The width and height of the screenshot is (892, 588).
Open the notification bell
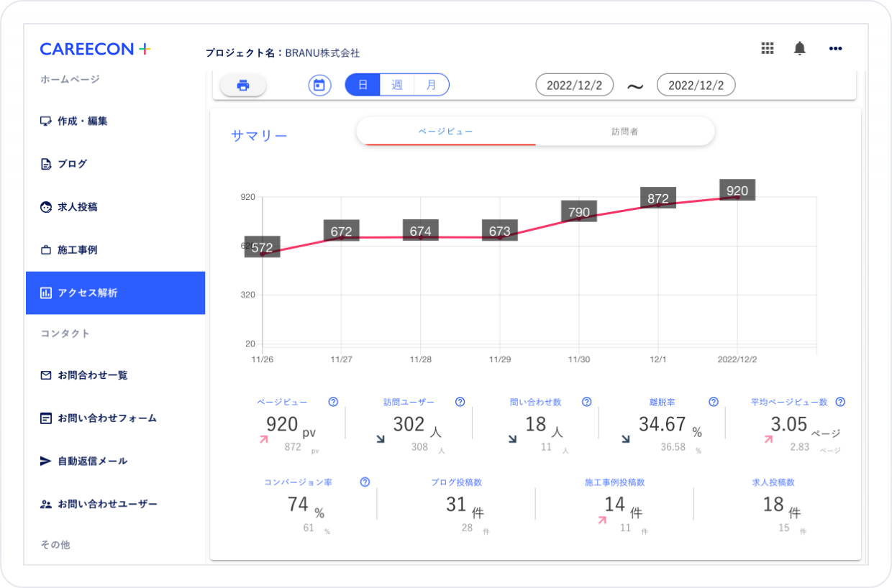coord(799,48)
